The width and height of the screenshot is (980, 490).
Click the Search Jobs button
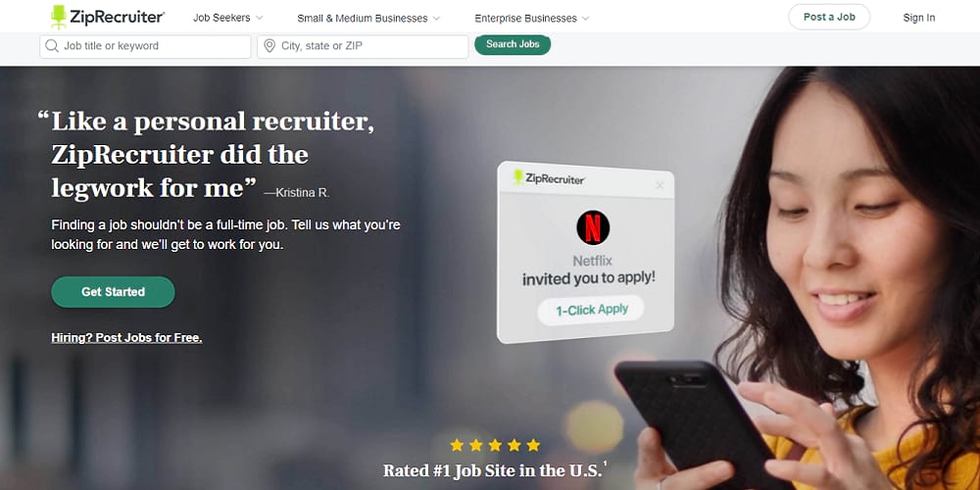pos(513,44)
